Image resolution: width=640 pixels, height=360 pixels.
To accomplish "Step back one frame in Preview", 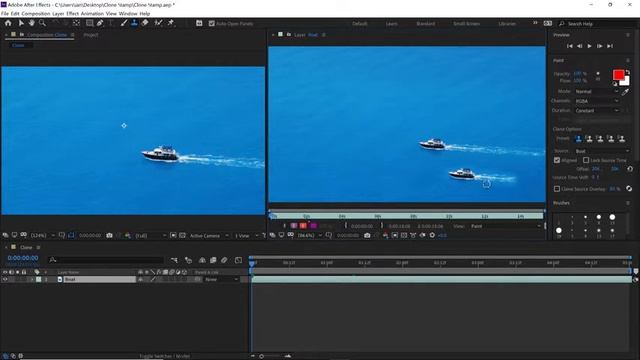I will 580,46.
